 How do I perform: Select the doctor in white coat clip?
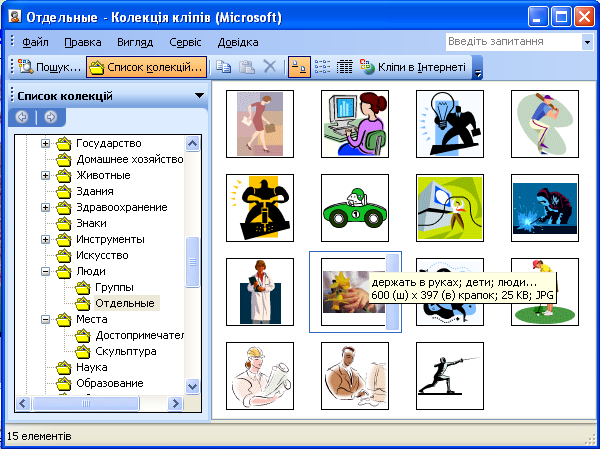click(x=260, y=292)
